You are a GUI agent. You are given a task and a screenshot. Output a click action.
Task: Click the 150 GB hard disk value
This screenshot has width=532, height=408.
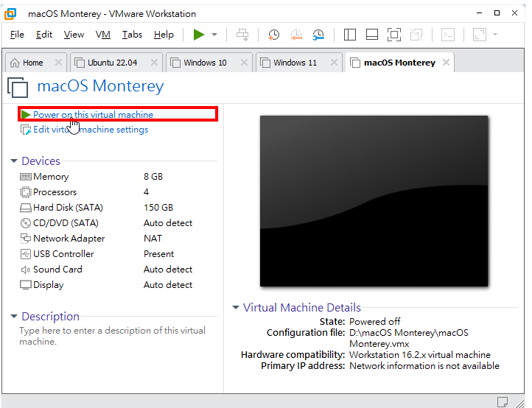[x=158, y=208]
